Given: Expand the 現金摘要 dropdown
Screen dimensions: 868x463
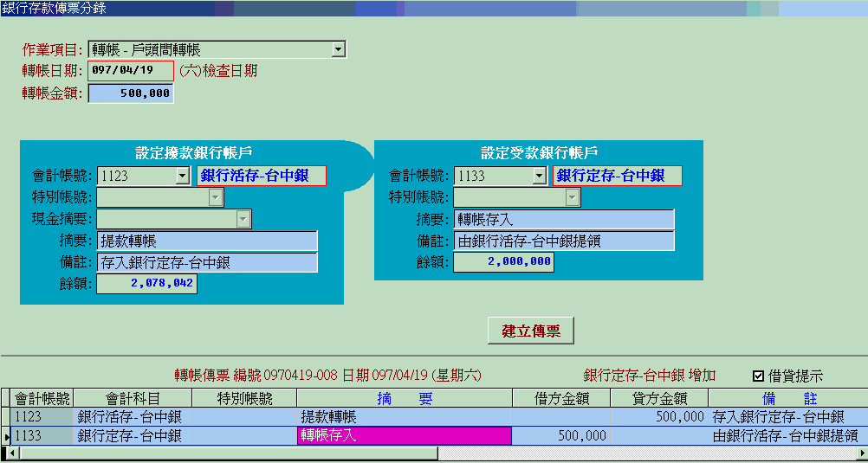Looking at the screenshot, I should pyautogui.click(x=243, y=219).
